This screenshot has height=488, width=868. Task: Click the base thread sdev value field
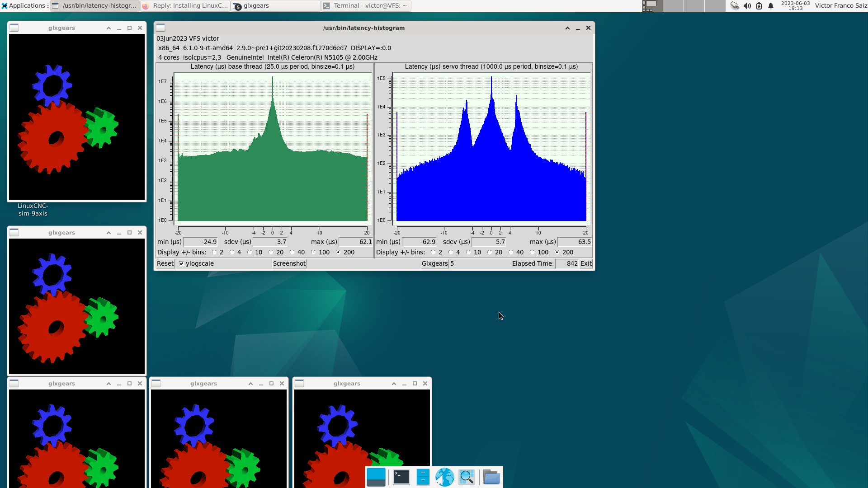270,242
